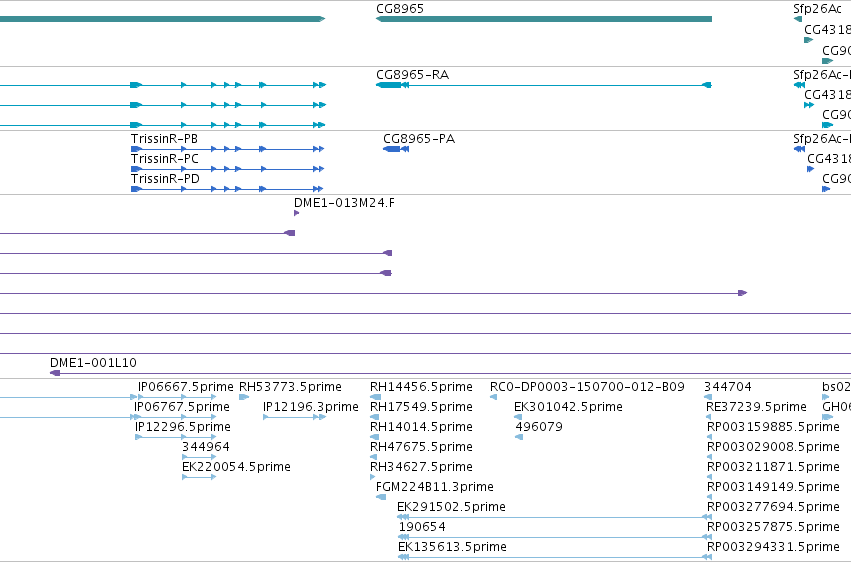Viewport: 851px width, 562px height.
Task: Click the EK220054.5prime EST arrow line
Action: pos(199,477)
